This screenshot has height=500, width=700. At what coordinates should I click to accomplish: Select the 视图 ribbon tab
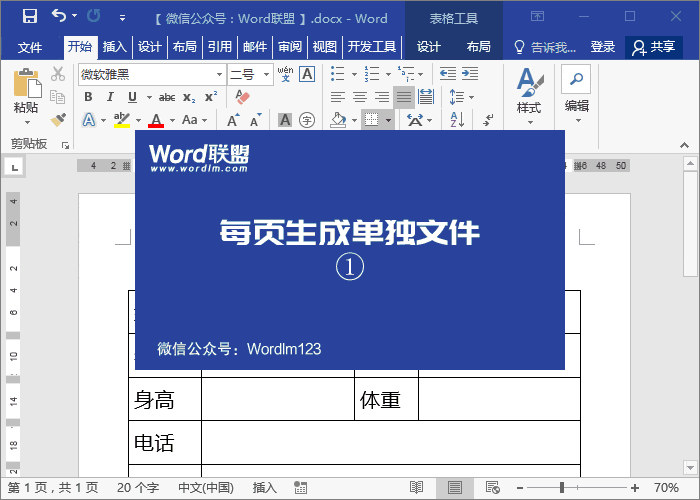tap(325, 46)
